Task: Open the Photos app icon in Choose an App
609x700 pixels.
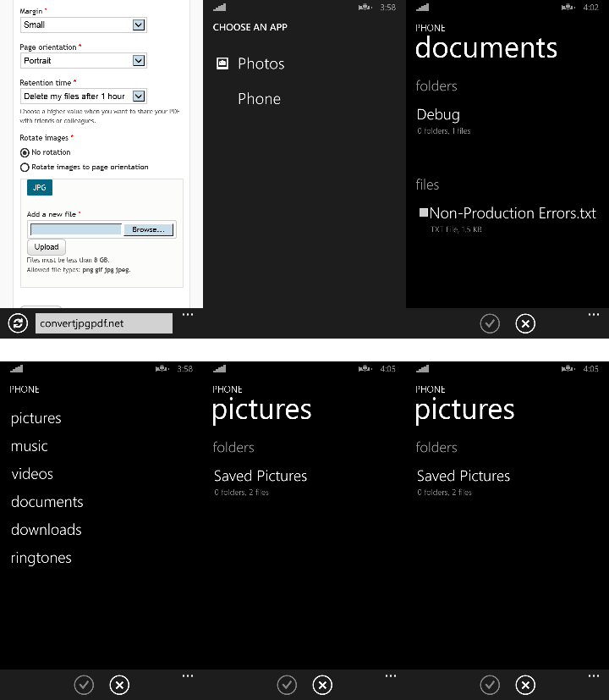Action: (223, 63)
